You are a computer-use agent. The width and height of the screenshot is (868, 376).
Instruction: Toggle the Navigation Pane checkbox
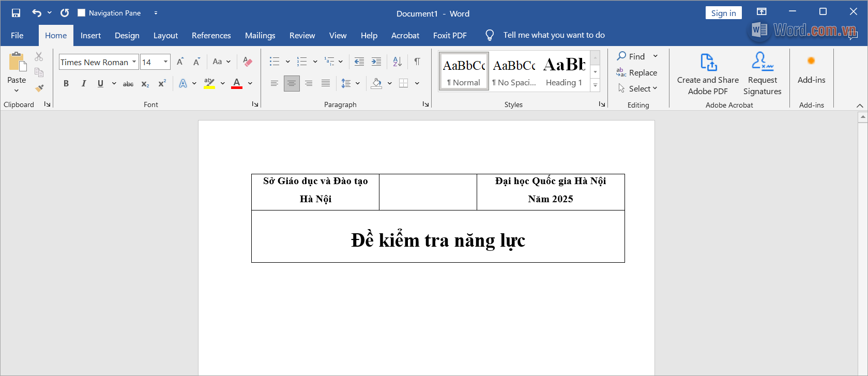81,13
